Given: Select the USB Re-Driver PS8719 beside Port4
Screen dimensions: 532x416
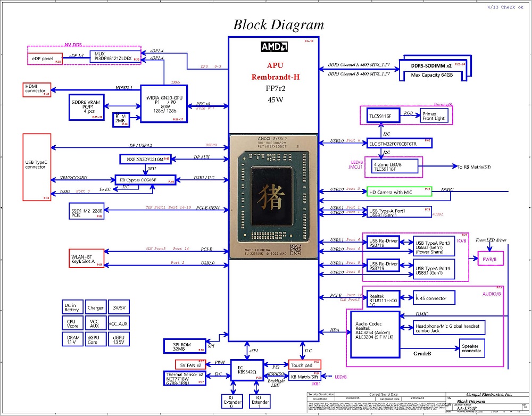Looking at the screenshot, I should coord(384,265).
